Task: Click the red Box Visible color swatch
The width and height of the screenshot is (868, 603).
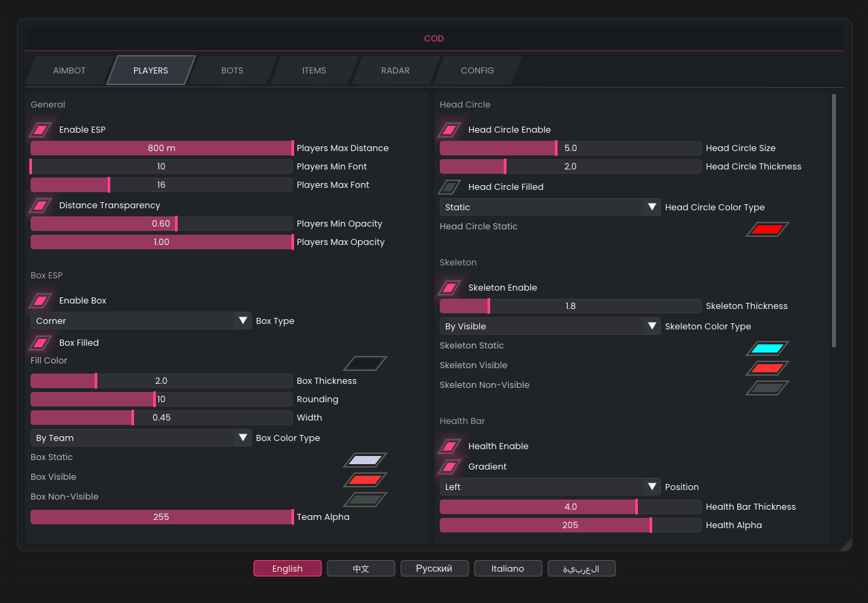Action: (365, 480)
